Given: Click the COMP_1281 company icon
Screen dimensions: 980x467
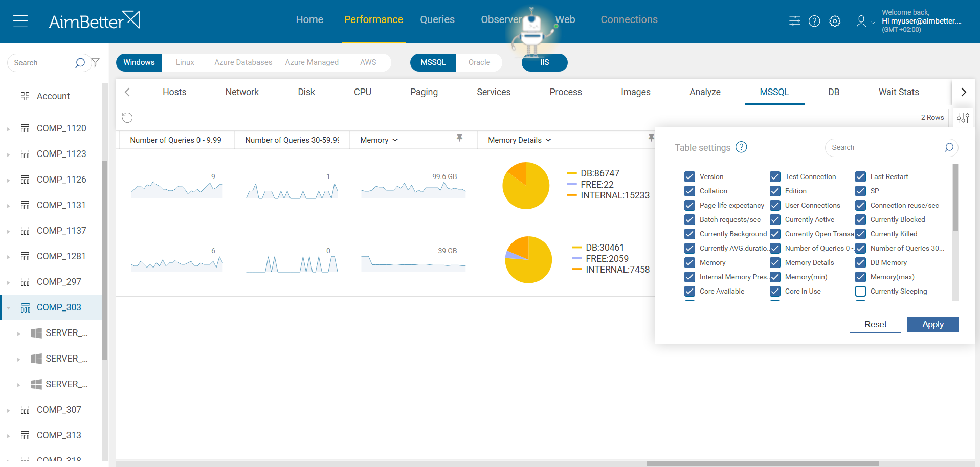Looking at the screenshot, I should point(25,256).
